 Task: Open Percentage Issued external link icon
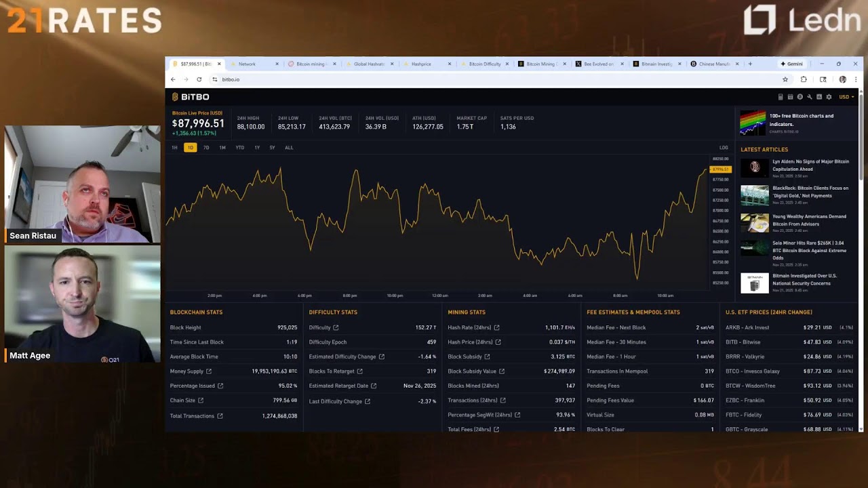220,386
